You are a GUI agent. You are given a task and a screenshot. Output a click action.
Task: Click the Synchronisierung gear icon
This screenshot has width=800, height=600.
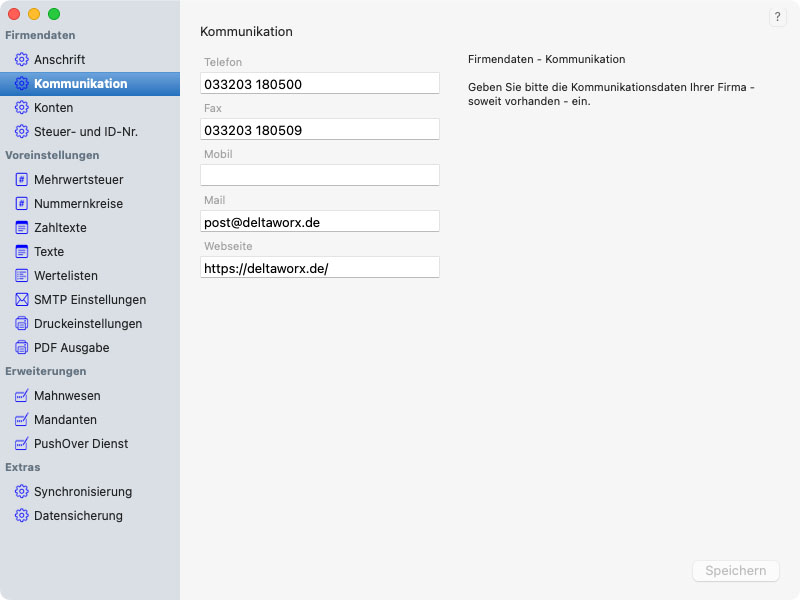click(x=21, y=492)
